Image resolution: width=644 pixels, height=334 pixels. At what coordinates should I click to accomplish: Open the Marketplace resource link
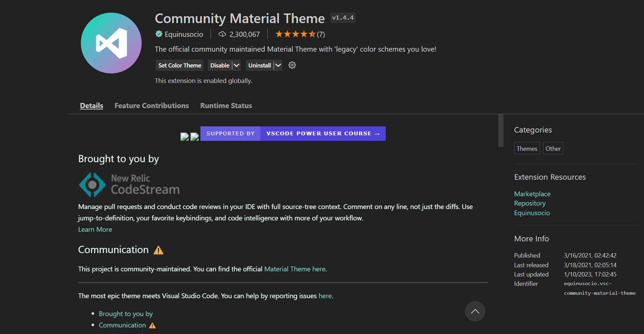532,194
